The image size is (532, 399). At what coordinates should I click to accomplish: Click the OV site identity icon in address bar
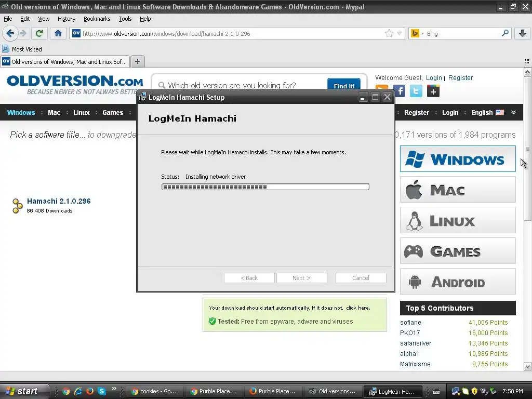(x=76, y=33)
